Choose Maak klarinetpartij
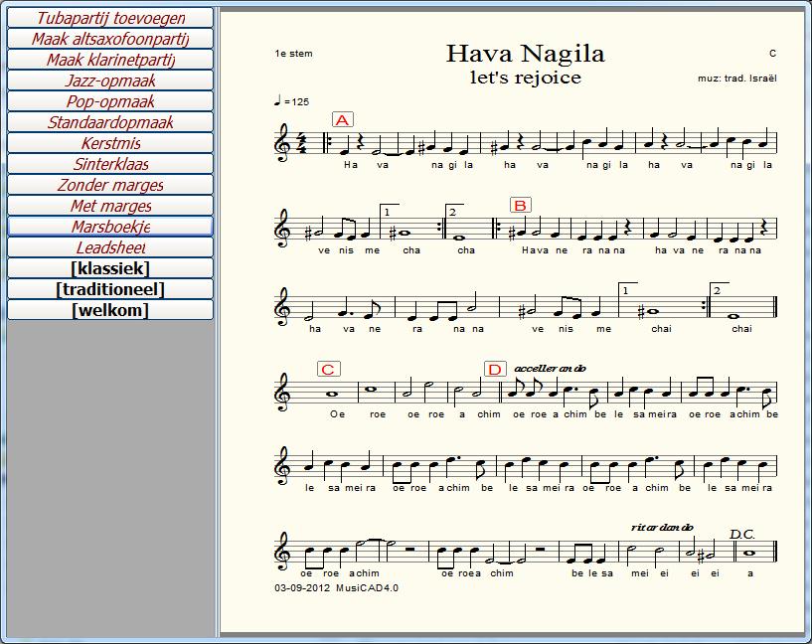 tap(110, 60)
